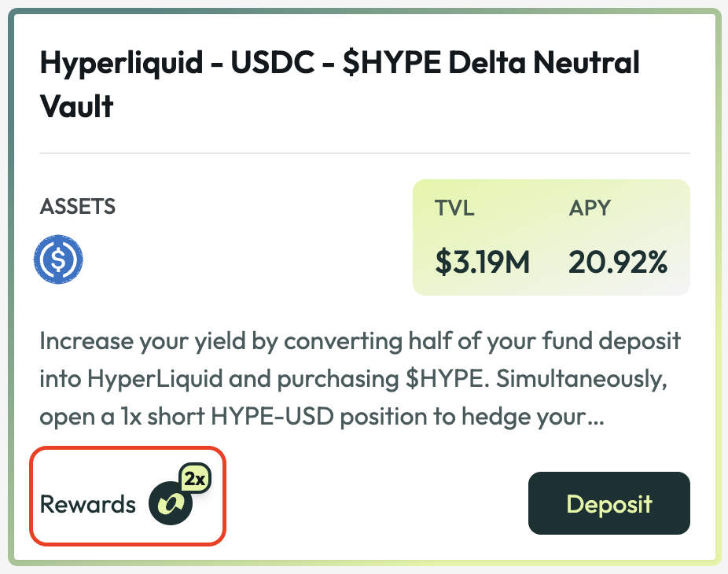728x574 pixels.
Task: Click the ASSETS heading
Action: click(x=78, y=207)
